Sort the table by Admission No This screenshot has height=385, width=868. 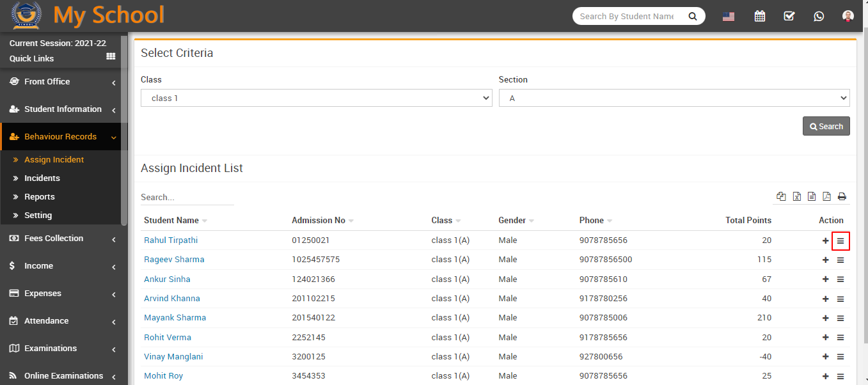[319, 221]
